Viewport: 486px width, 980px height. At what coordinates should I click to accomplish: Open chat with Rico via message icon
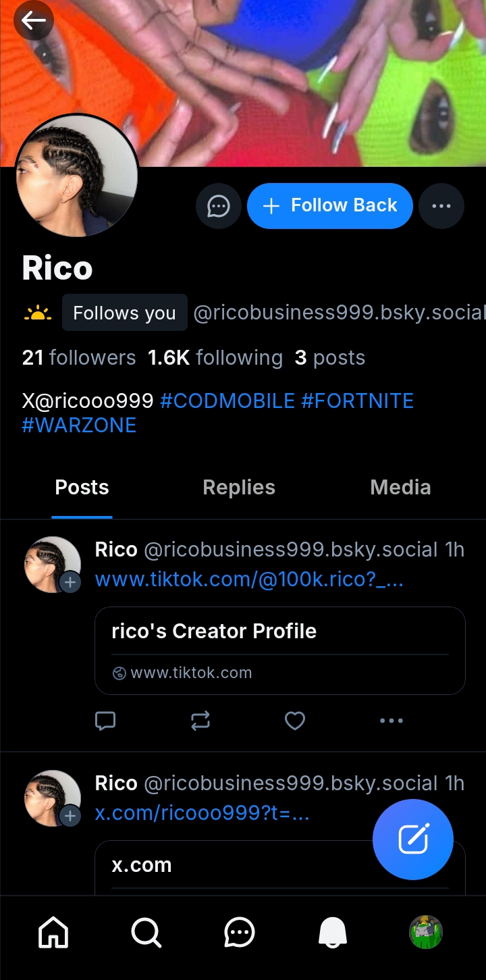[218, 206]
